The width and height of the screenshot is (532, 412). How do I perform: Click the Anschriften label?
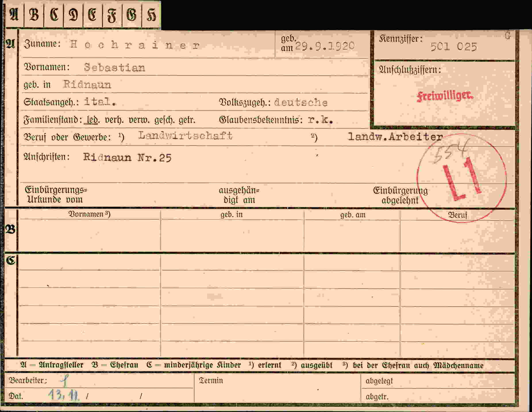[x=46, y=157]
